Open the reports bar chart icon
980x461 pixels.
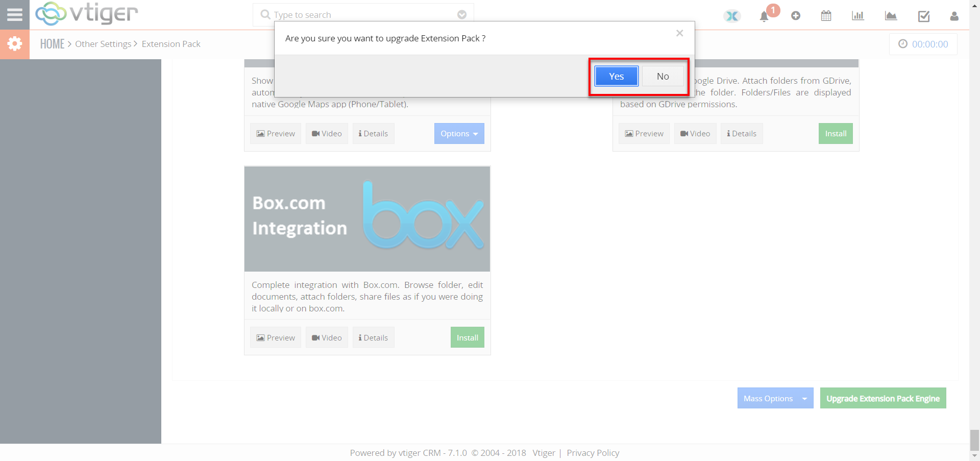click(x=858, y=16)
